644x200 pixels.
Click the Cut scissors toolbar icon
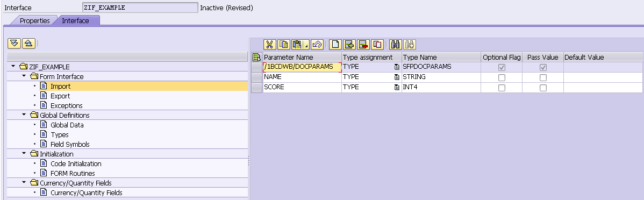coord(269,44)
